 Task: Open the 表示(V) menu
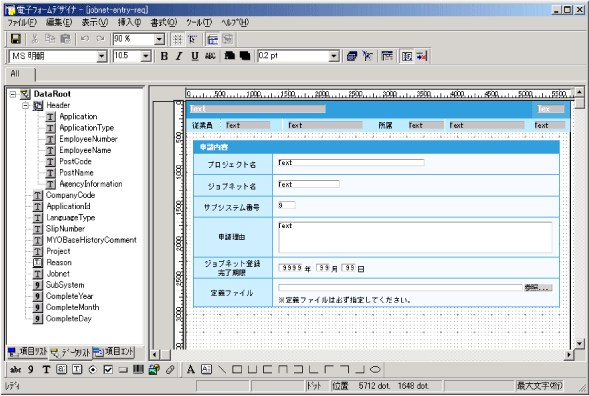(x=95, y=23)
